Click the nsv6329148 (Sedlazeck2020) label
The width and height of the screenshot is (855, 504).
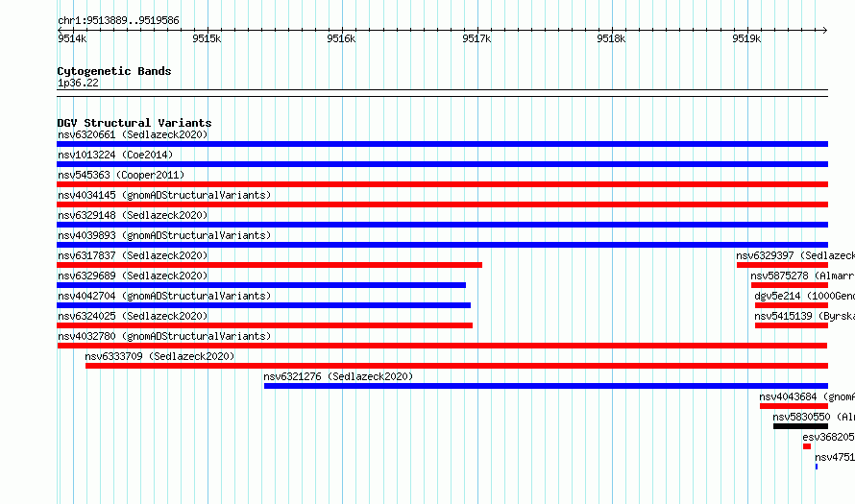133,215
